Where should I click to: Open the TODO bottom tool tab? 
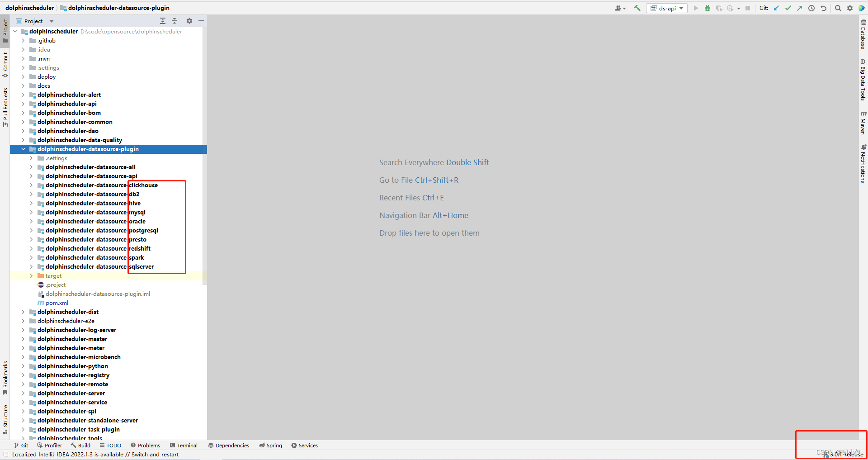[110, 446]
